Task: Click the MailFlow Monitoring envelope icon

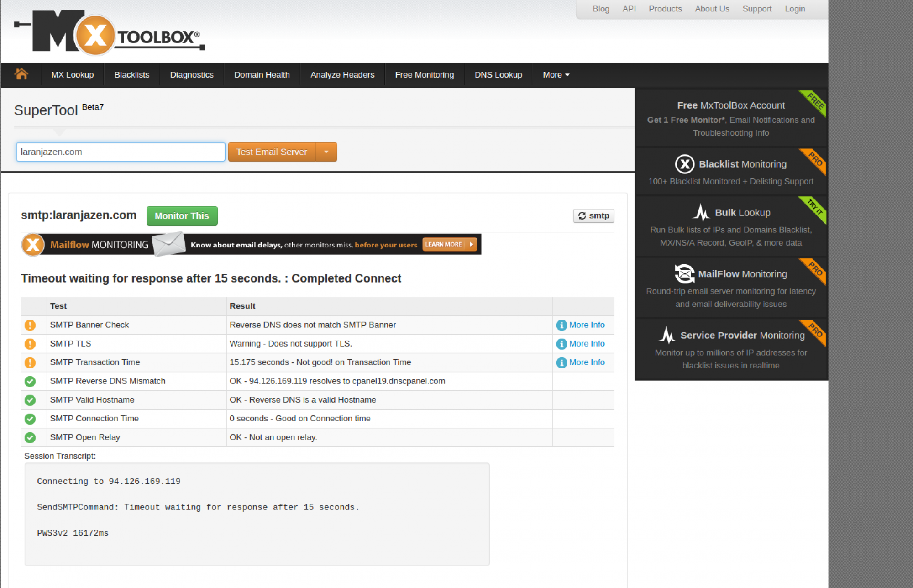Action: point(684,274)
